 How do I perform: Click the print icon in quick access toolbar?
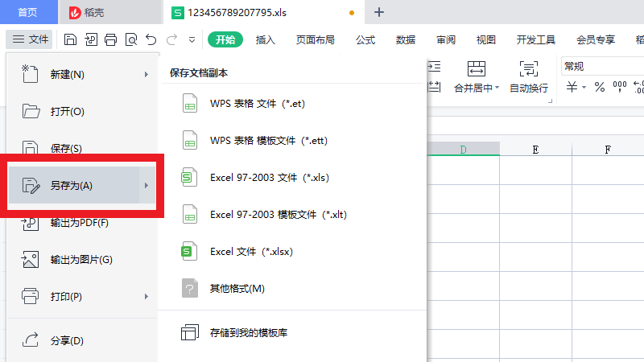coord(111,39)
